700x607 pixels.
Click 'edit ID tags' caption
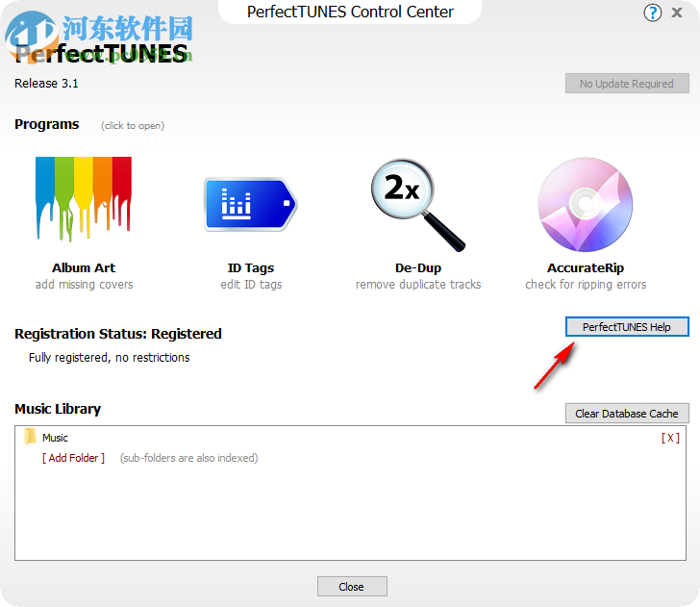click(x=251, y=285)
